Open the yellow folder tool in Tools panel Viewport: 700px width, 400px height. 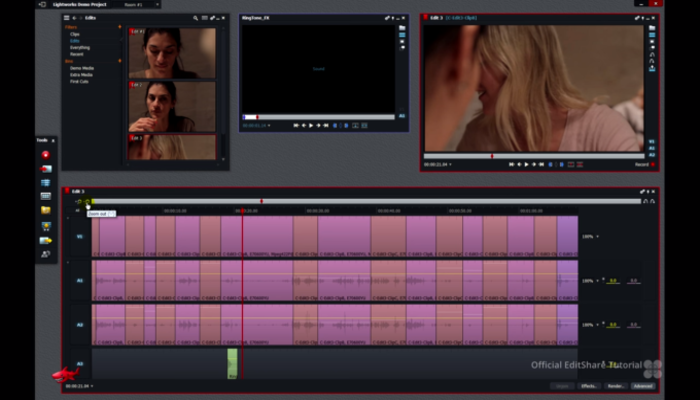tap(46, 210)
